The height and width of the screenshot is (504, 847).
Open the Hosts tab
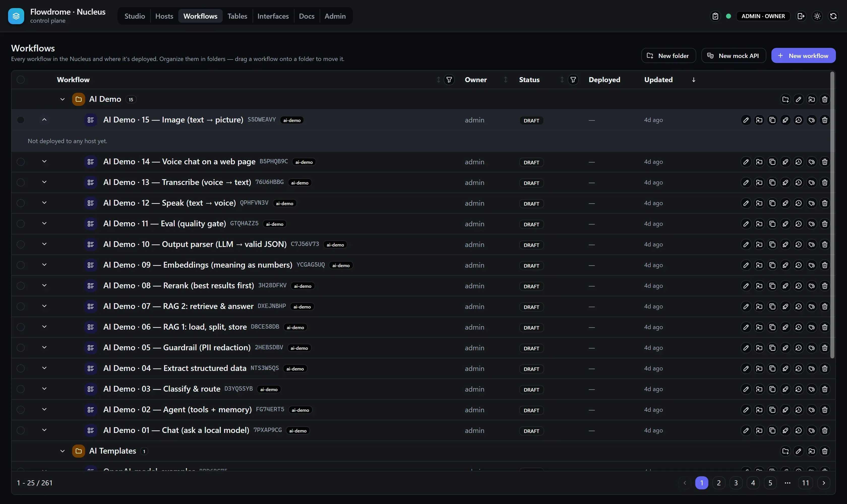[x=164, y=16]
